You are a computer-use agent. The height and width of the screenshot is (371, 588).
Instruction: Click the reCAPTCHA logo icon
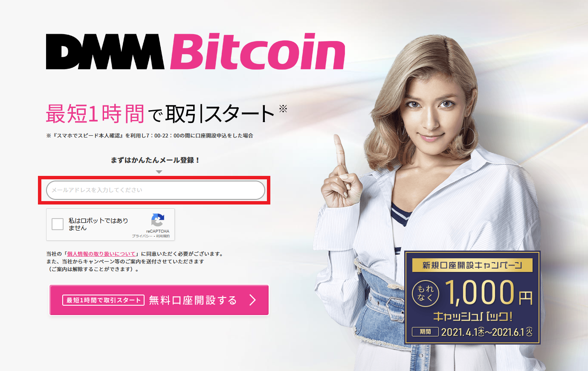click(x=158, y=220)
